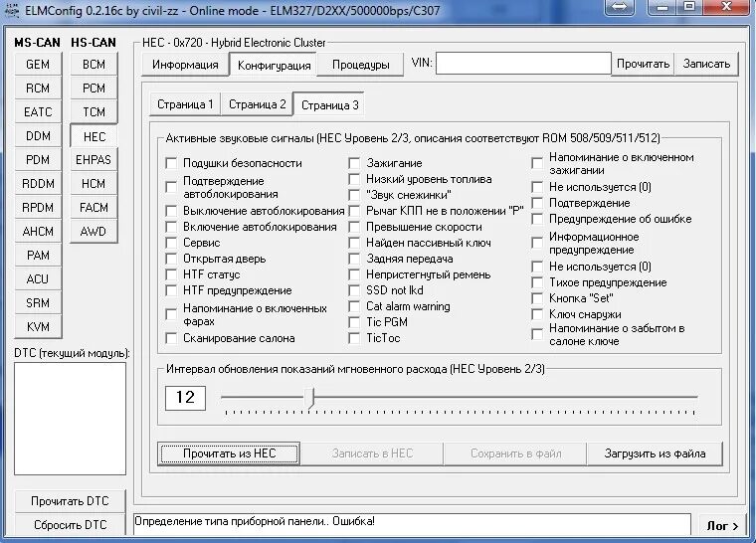Select the SRM module button

point(38,303)
